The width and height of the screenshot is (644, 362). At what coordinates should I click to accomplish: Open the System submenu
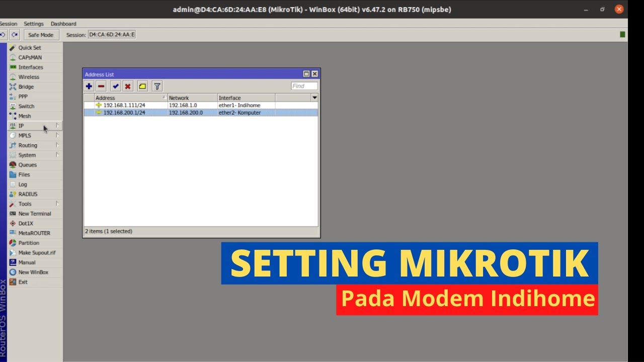(x=35, y=155)
